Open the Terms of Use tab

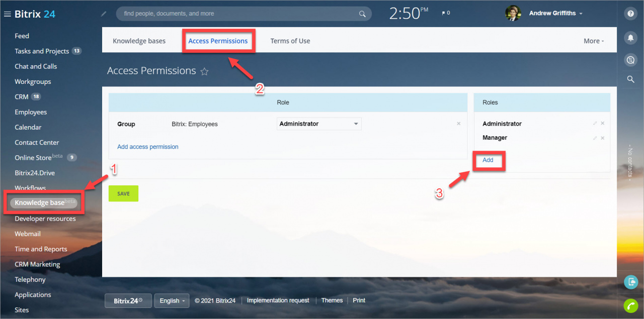[x=290, y=41]
